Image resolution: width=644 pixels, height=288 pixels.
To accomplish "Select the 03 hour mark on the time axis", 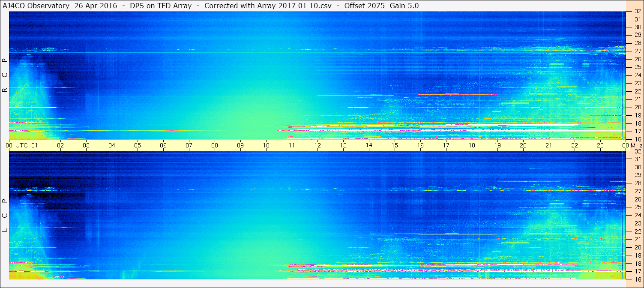I will coord(86,145).
